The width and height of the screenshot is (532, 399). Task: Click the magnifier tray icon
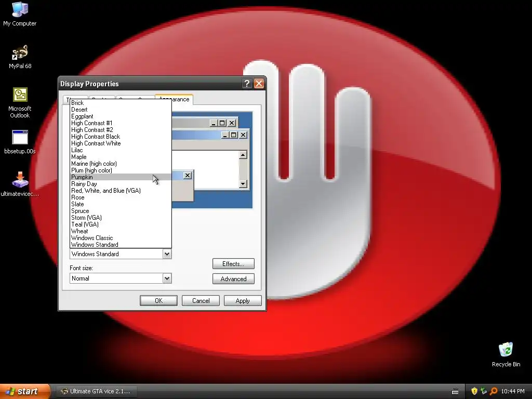tap(494, 391)
